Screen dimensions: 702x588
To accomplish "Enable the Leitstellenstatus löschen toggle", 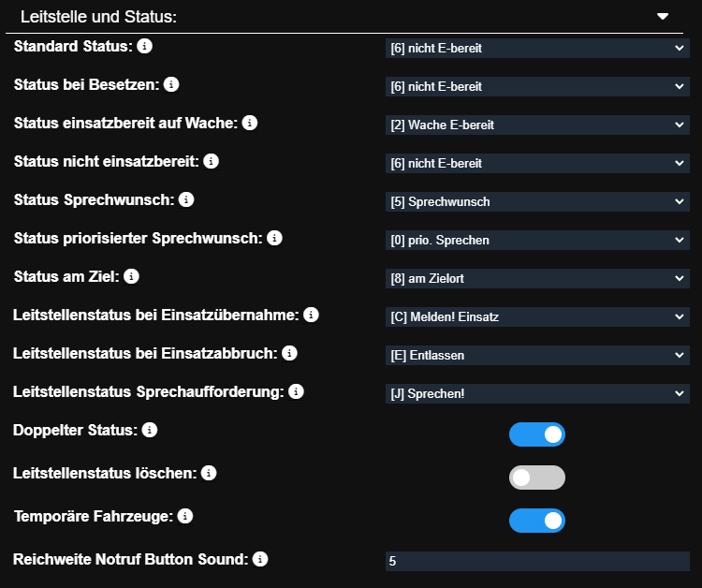I will pyautogui.click(x=537, y=478).
